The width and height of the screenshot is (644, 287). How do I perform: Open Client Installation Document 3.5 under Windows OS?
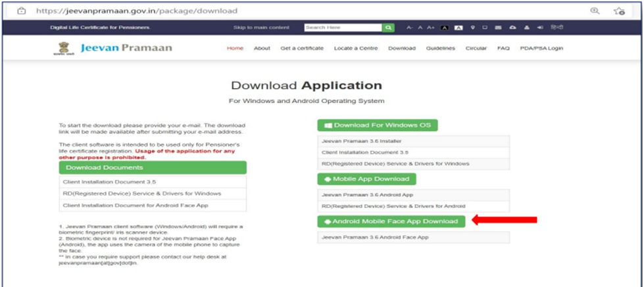click(413, 152)
